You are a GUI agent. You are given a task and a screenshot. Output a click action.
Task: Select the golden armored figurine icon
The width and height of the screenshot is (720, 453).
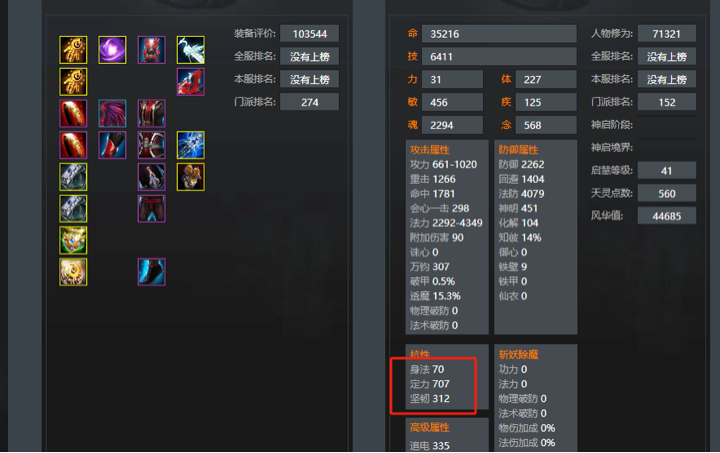(191, 177)
